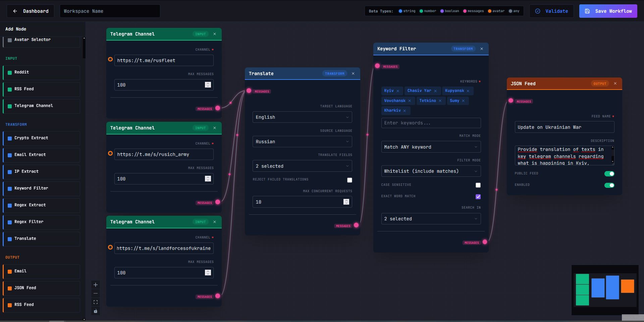Click the zoom out canvas icon
Viewport: 644px width, 322px height.
pos(96,293)
